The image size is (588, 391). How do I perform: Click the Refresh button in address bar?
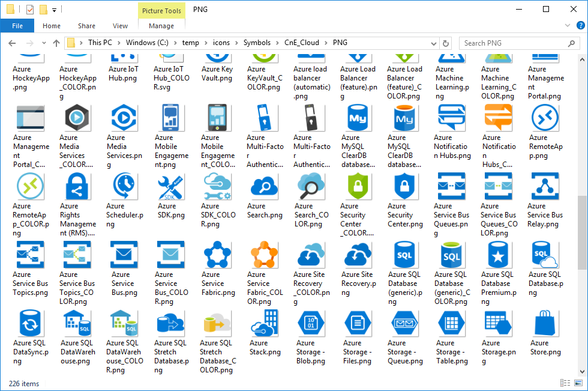(445, 43)
